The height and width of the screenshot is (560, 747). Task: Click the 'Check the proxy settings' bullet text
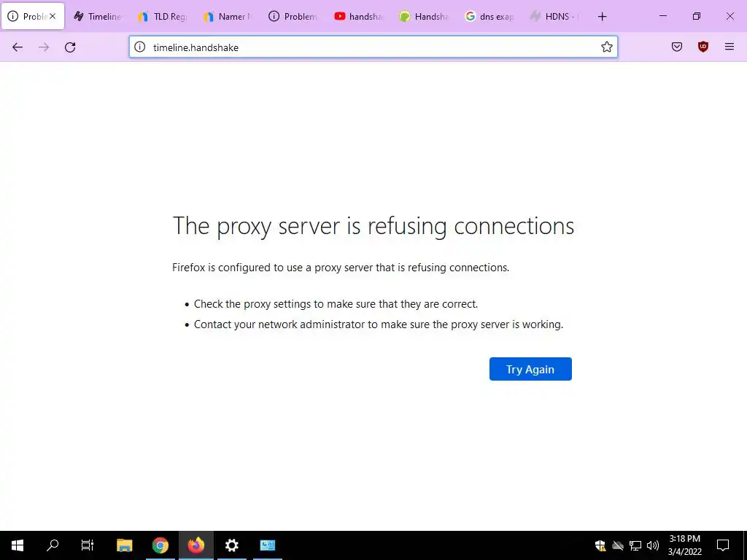[x=336, y=304]
